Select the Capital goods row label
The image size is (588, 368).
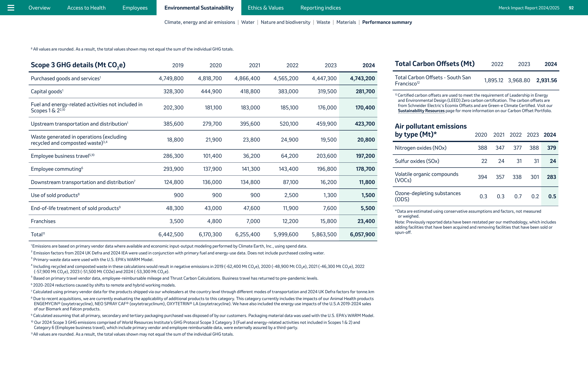point(47,92)
